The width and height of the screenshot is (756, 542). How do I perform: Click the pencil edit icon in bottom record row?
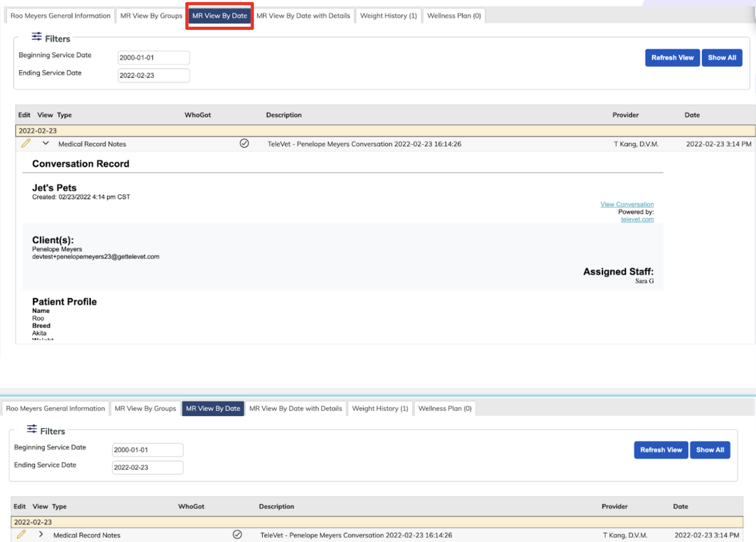21,534
